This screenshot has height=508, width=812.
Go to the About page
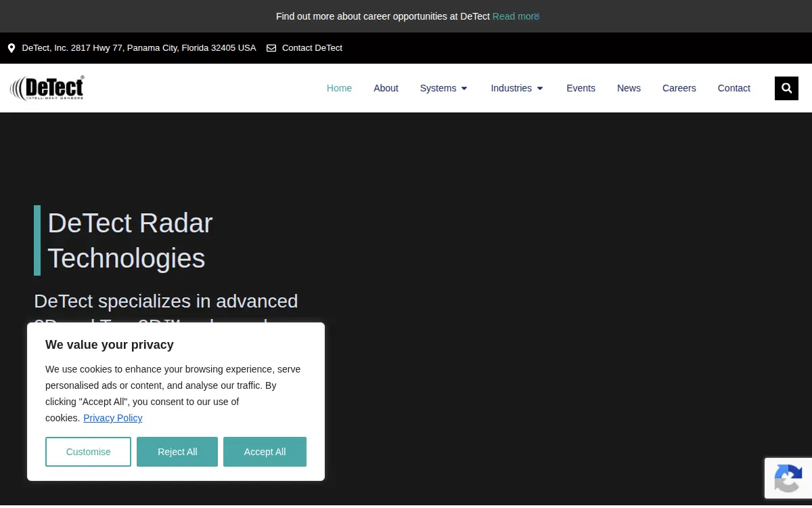[386, 88]
